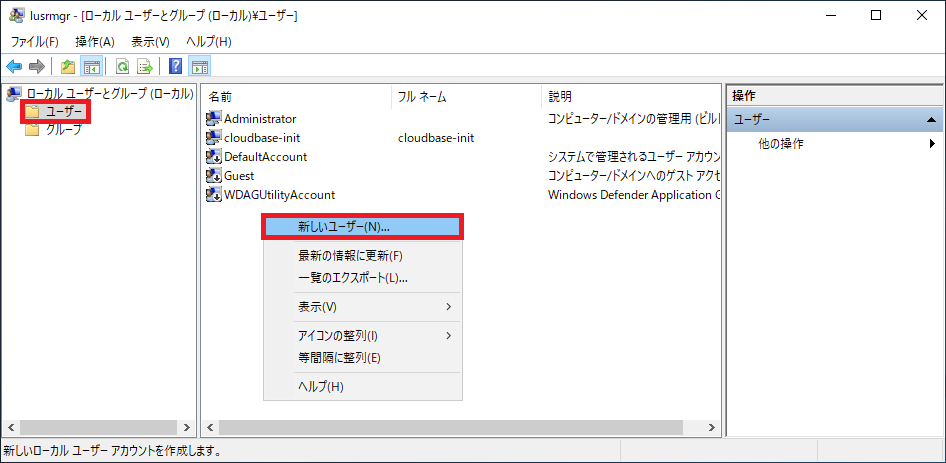The image size is (946, 463).
Task: Click the ユーザー folder icon in tree
Action: click(x=33, y=112)
